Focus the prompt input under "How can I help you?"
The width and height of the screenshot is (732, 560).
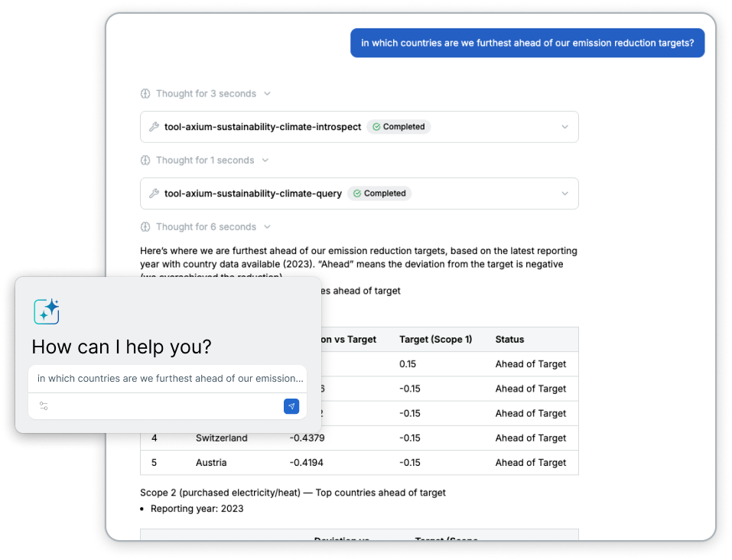(168, 378)
